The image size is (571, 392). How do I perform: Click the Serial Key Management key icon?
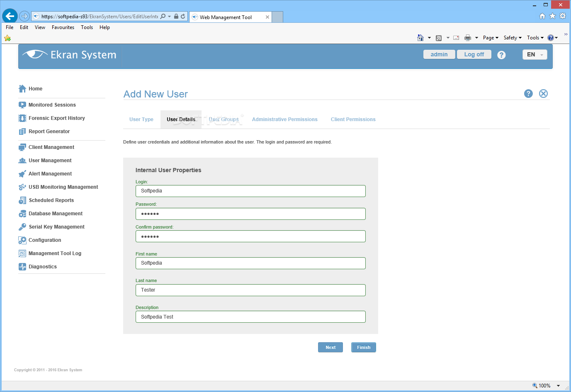(x=22, y=227)
